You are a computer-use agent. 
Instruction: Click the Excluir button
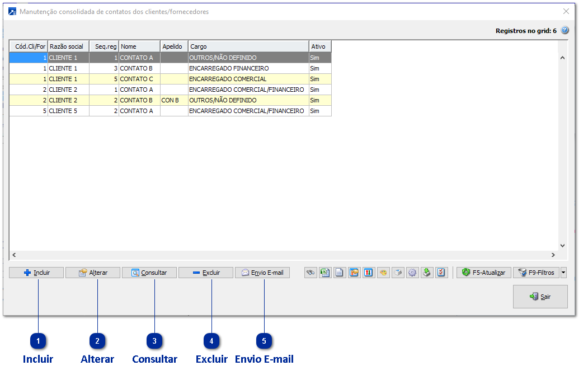coord(206,273)
